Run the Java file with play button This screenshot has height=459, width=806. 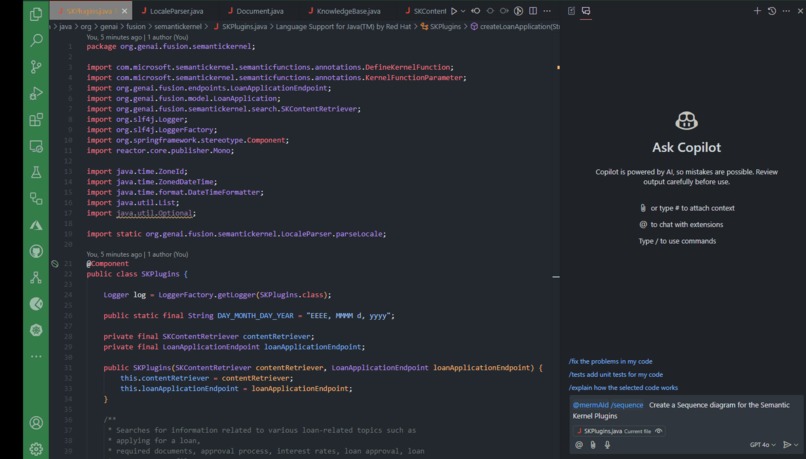(x=454, y=11)
